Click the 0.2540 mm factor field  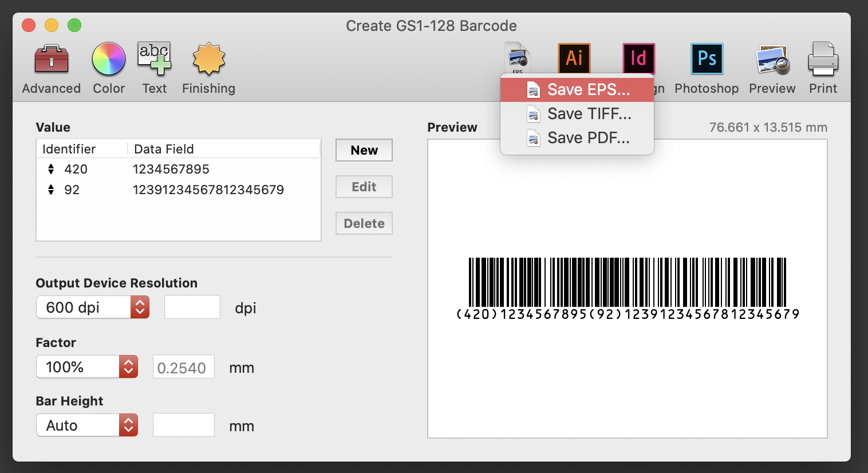(x=184, y=367)
